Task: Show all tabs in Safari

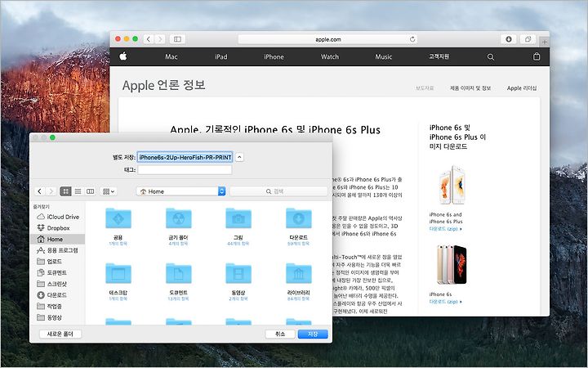Action: tap(528, 39)
